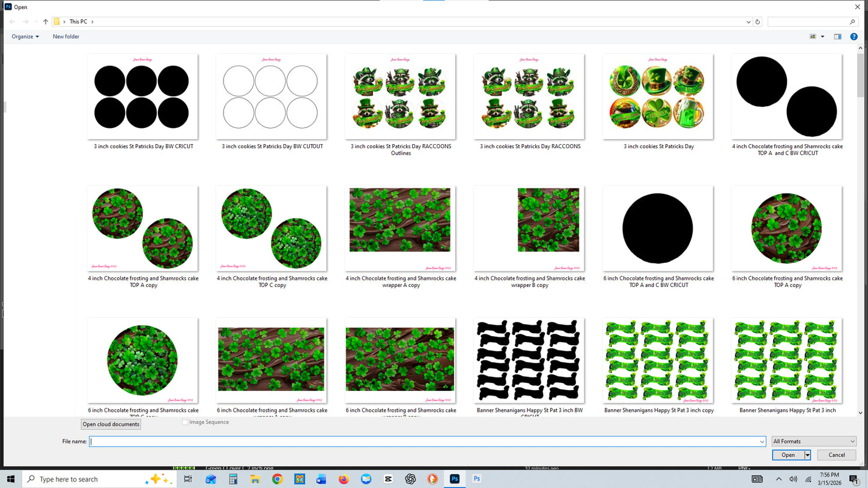Click the search magnifier icon
868x488 pixels.
pyautogui.click(x=852, y=21)
